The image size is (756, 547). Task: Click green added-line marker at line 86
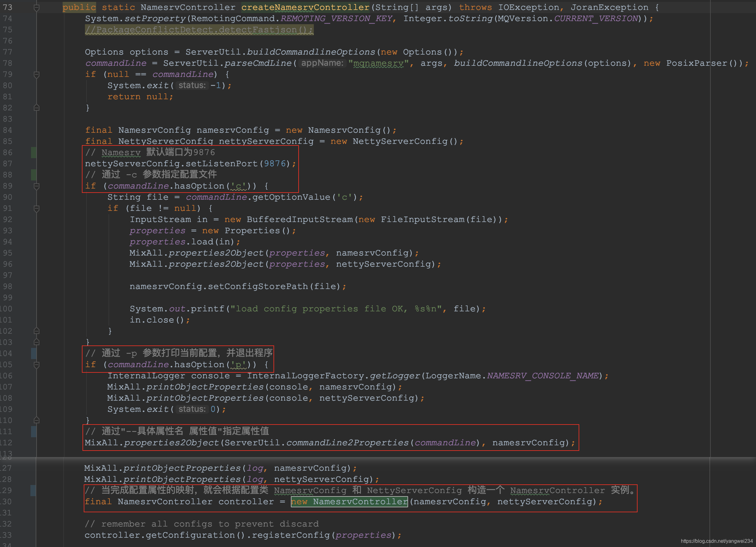click(34, 152)
